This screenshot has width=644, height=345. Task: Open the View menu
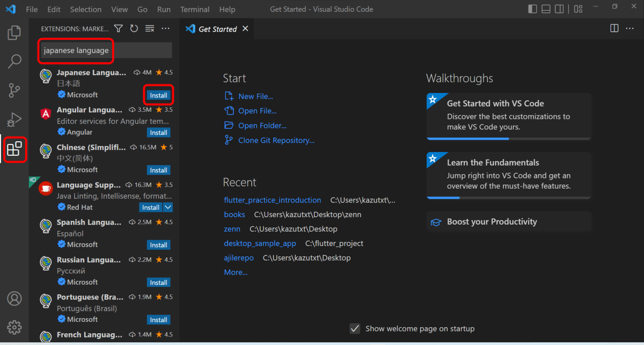point(120,9)
